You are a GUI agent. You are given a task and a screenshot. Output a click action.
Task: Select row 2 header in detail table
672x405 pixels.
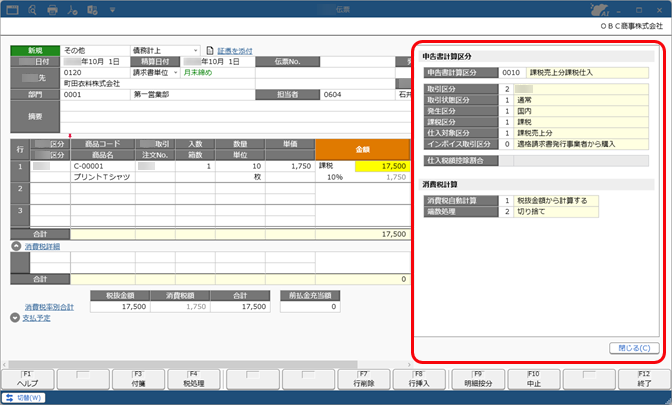coord(20,193)
